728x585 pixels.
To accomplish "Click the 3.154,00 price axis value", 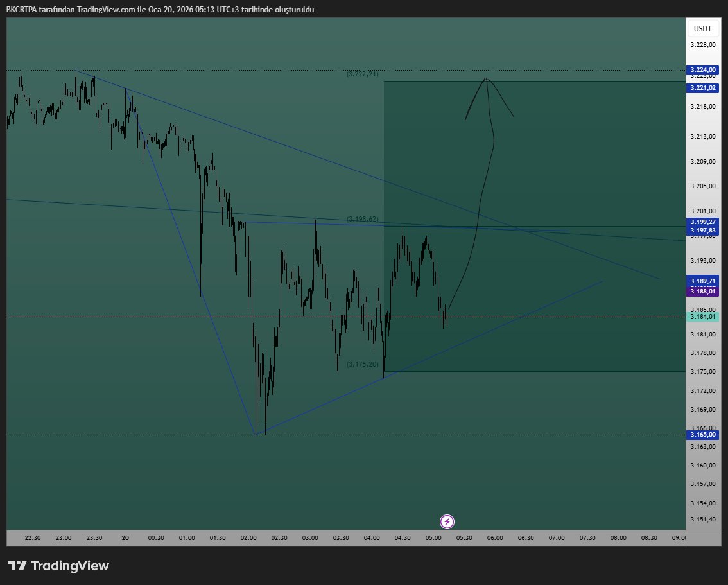I will 702,503.
